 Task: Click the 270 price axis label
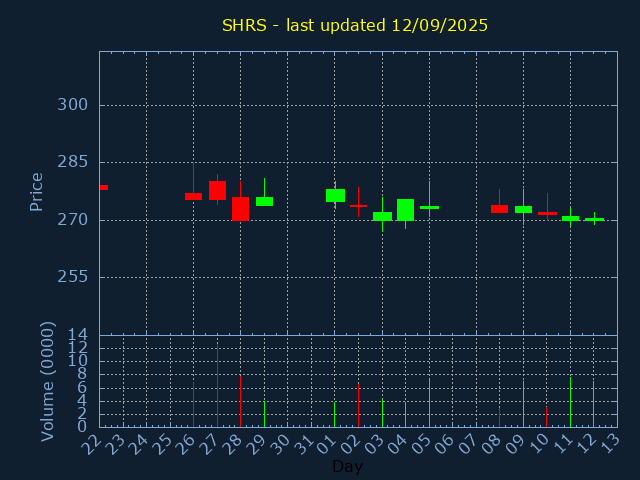click(x=72, y=220)
